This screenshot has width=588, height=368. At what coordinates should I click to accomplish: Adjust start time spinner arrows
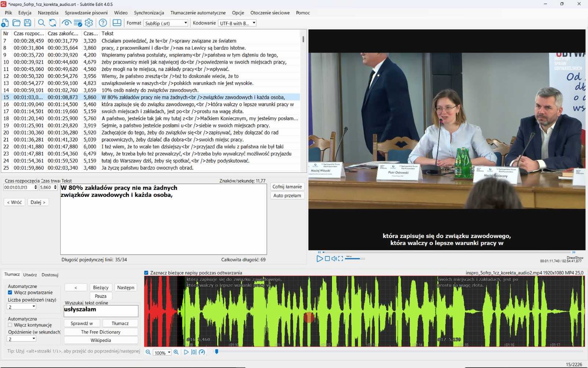[x=36, y=187]
